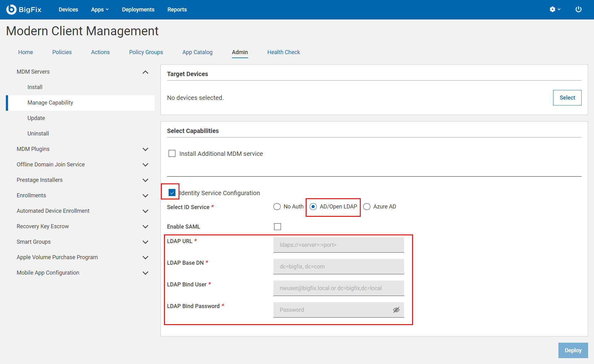The image size is (594, 364).
Task: Expand MDM Plugins section
Action: tap(145, 149)
